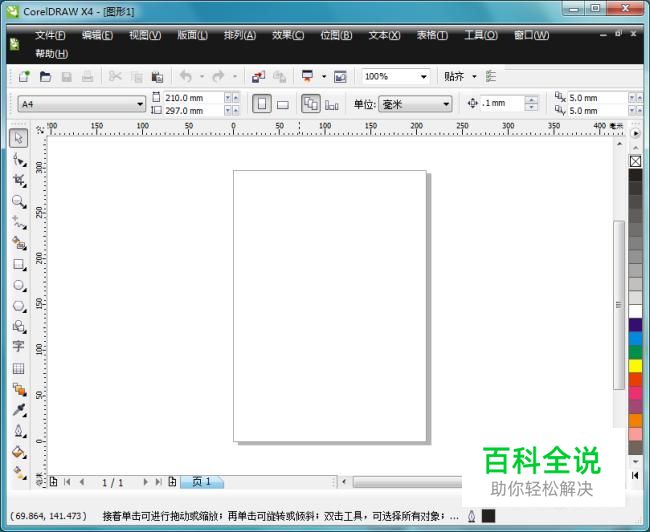Go to the first page button
The image size is (650, 532).
(67, 482)
